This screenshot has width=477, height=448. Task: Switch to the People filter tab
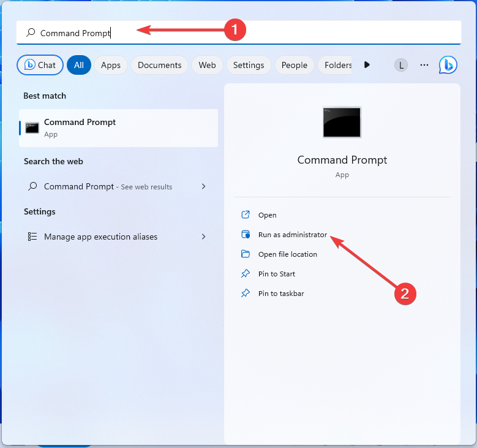[294, 65]
